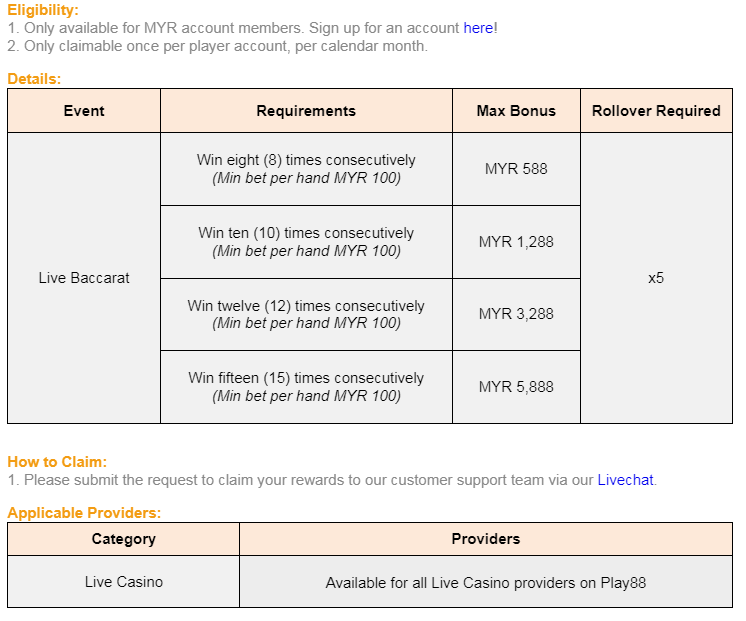The width and height of the screenshot is (746, 621).
Task: Click the Eligibility heading
Action: [43, 10]
